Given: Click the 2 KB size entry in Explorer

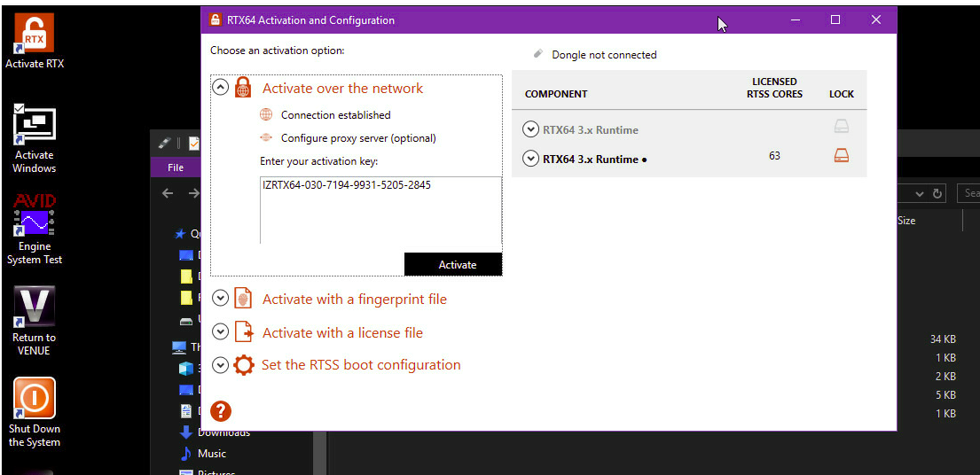Looking at the screenshot, I should pos(945,377).
